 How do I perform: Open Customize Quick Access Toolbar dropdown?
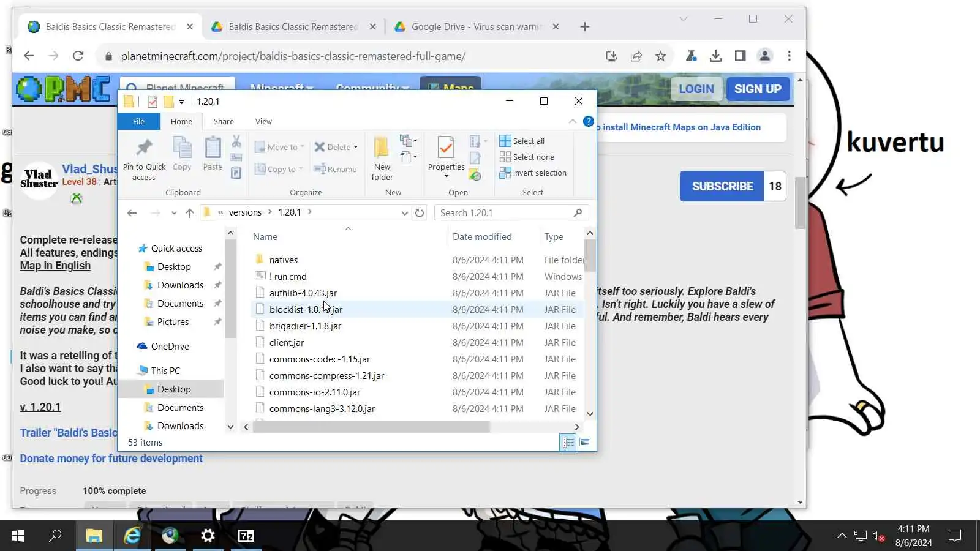pyautogui.click(x=181, y=102)
